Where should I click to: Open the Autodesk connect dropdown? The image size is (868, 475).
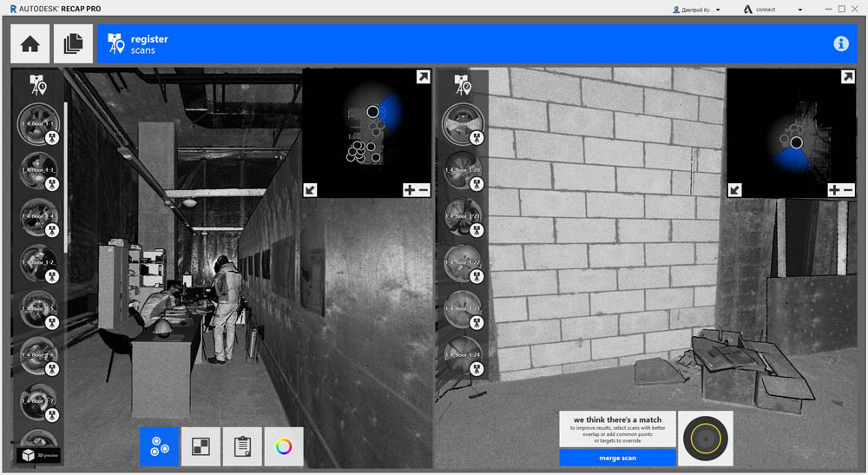click(x=773, y=10)
